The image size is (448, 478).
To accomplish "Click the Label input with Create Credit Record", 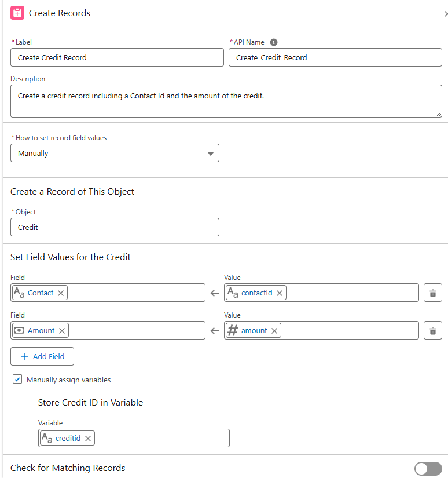I will coord(117,57).
